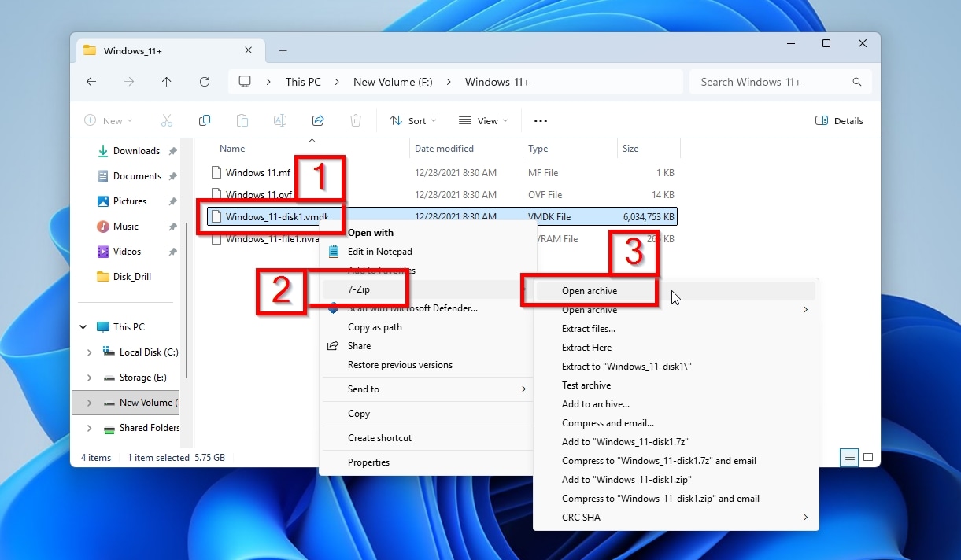Click the Share toolbar icon
This screenshot has height=560, width=961.
(x=318, y=120)
